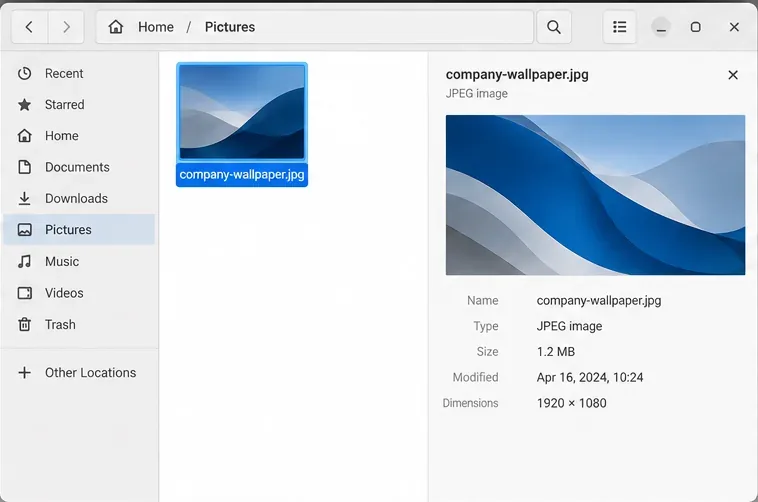Viewport: 758px width, 502px height.
Task: Open the Videos folder in sidebar
Action: [x=79, y=293]
